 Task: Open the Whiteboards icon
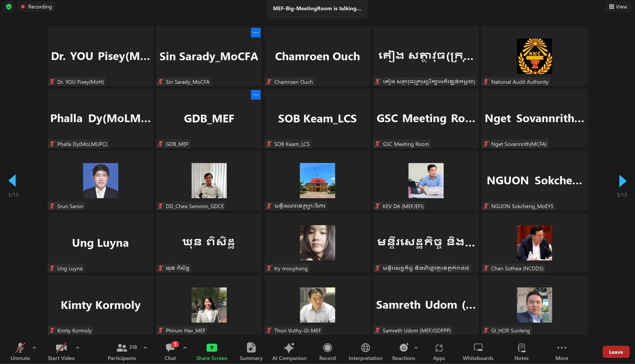[478, 348]
